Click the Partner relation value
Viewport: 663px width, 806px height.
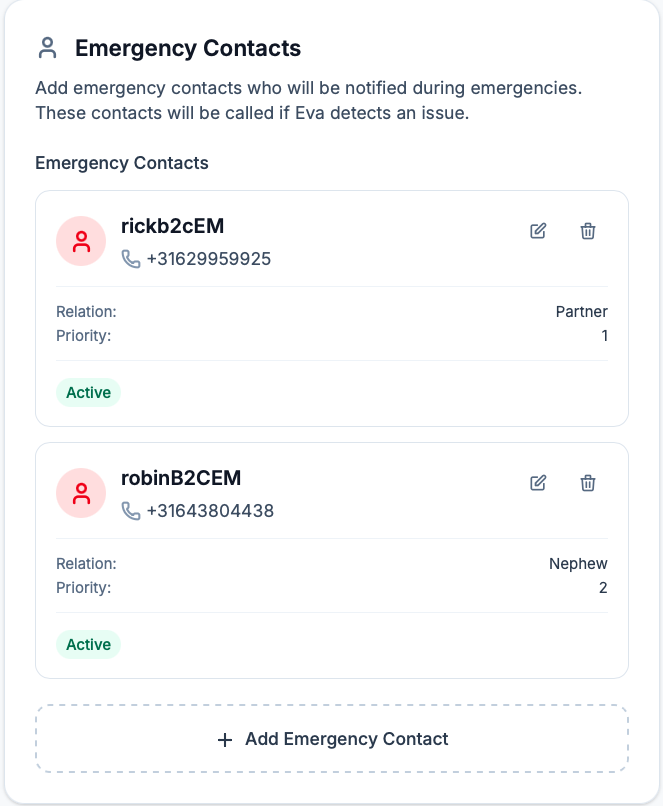581,311
